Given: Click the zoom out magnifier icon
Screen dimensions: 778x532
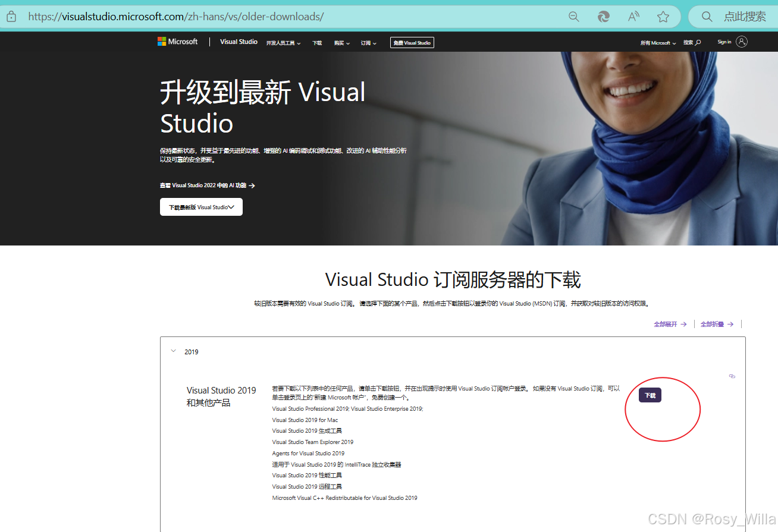Looking at the screenshot, I should [574, 17].
